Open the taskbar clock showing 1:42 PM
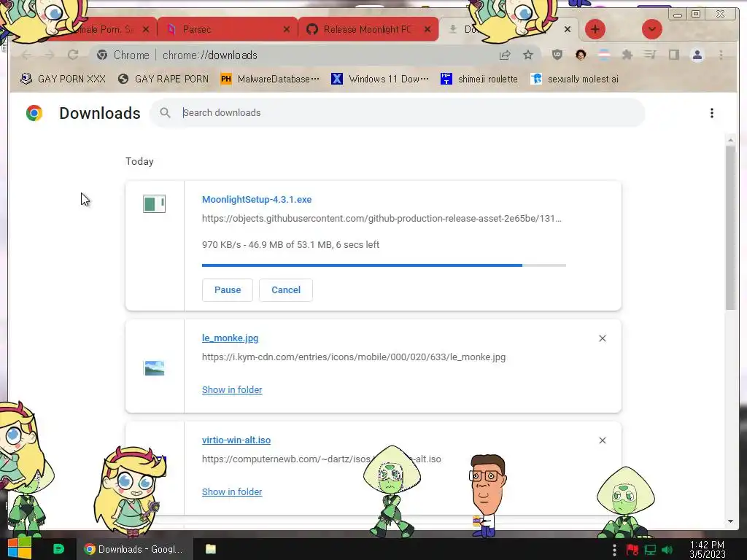Viewport: 747px width, 560px height. [x=707, y=550]
